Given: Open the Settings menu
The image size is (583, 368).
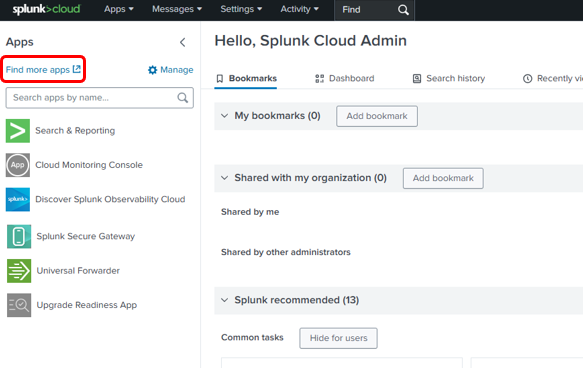Looking at the screenshot, I should (241, 9).
